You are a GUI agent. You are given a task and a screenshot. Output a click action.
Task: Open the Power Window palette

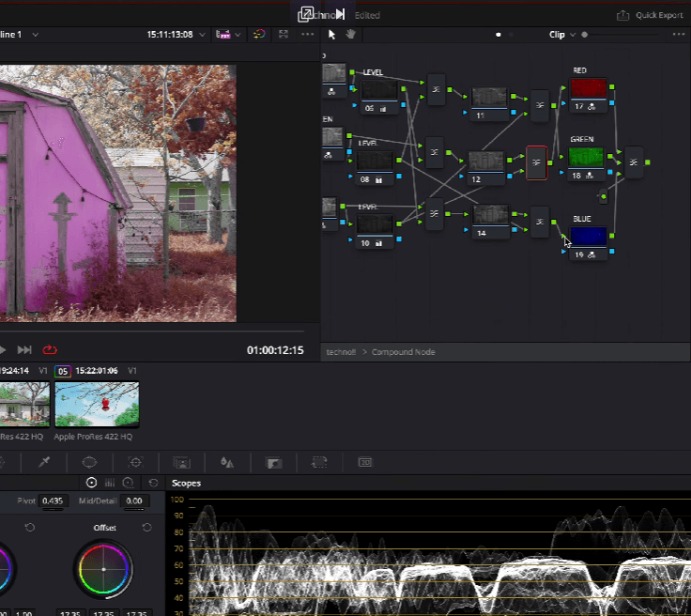pos(89,462)
